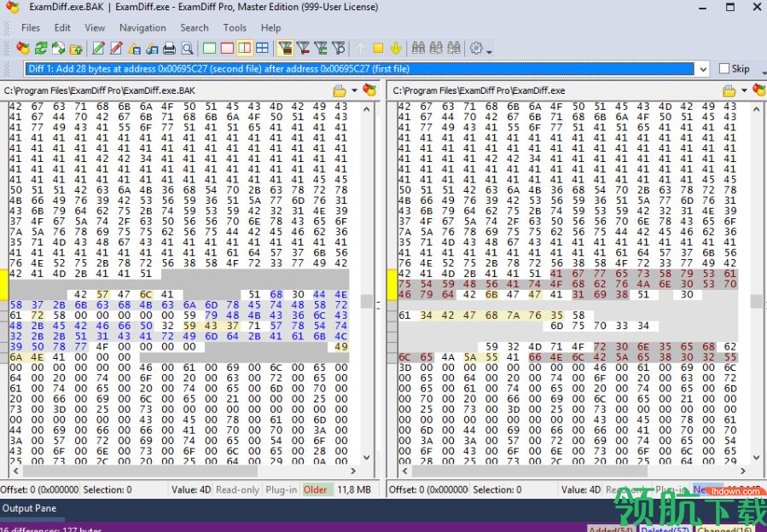The image size is (767, 532).
Task: Click the Compare files tomato icon in toolbar
Action: pyautogui.click(x=23, y=48)
